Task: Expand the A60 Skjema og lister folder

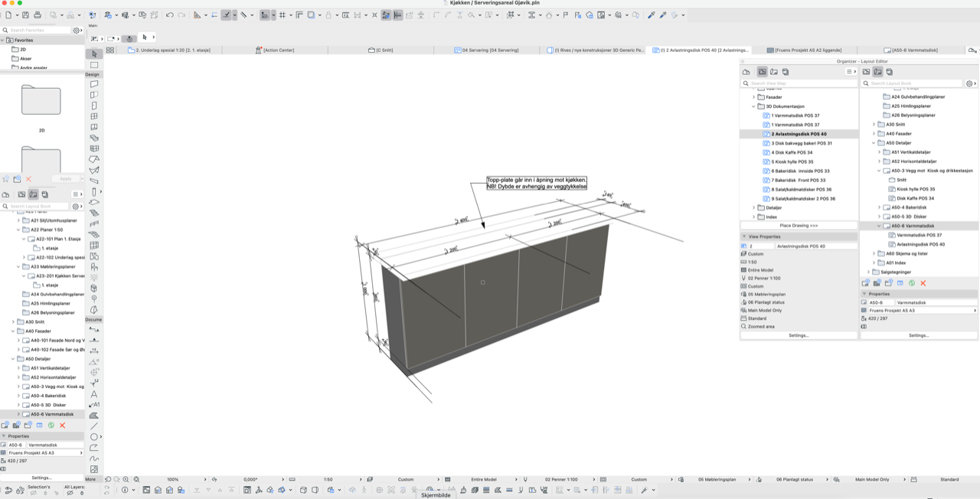Action: pos(874,253)
